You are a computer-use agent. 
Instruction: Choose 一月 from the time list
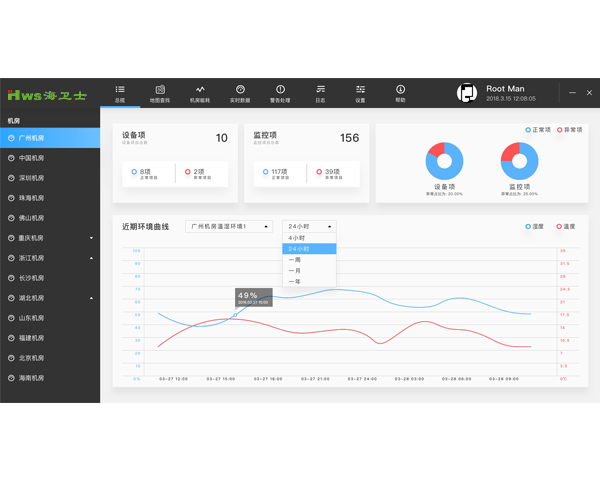pyautogui.click(x=309, y=270)
